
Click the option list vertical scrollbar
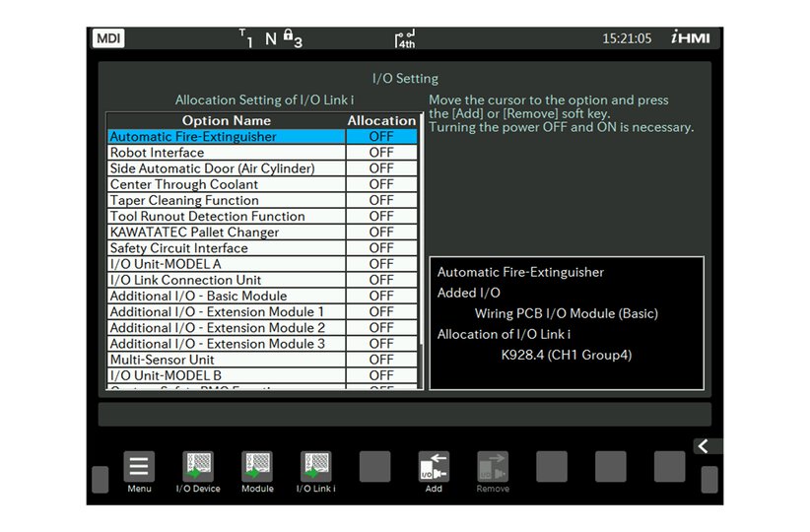coord(421,250)
